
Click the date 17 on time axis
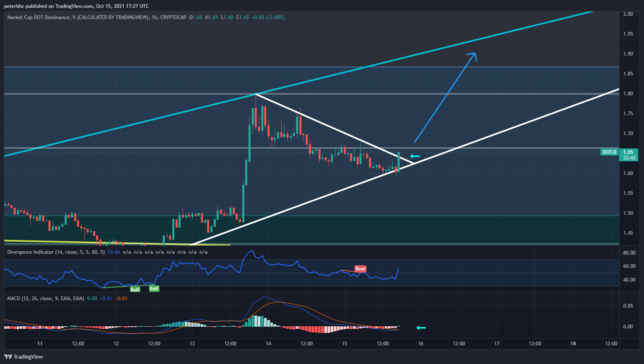click(x=497, y=344)
